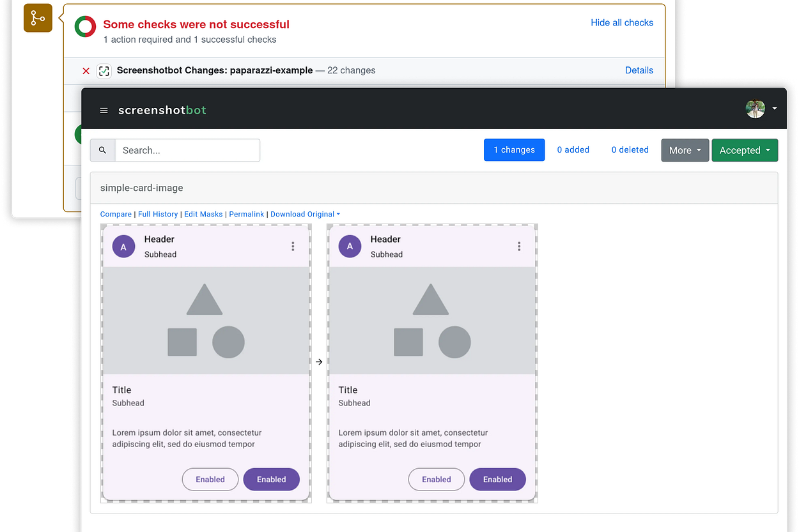Click 'Screenshotbot Changes: paparazzi-example' check title

pos(215,70)
